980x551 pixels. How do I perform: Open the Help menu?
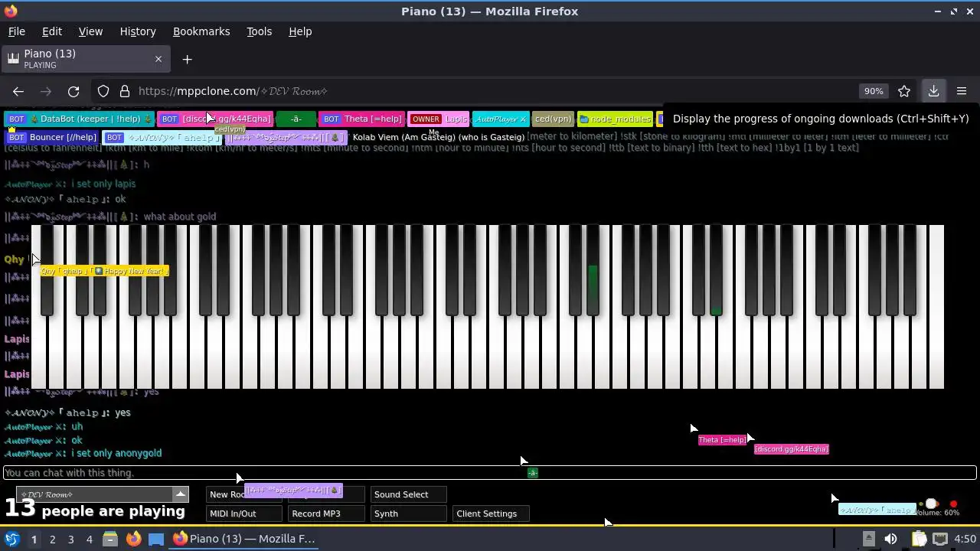[300, 31]
